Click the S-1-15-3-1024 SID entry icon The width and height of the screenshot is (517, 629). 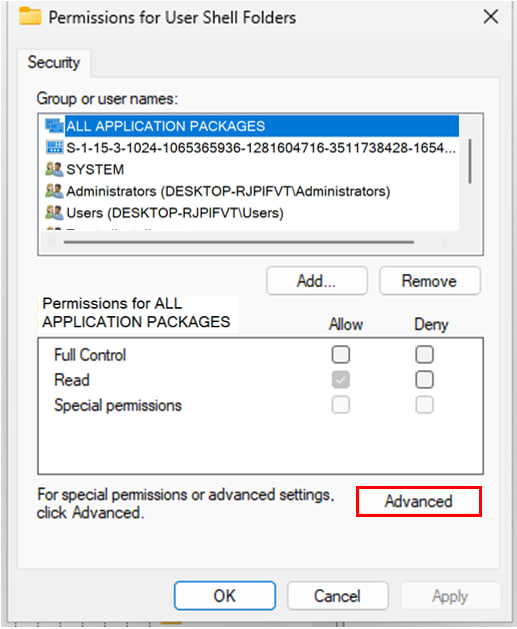54,147
